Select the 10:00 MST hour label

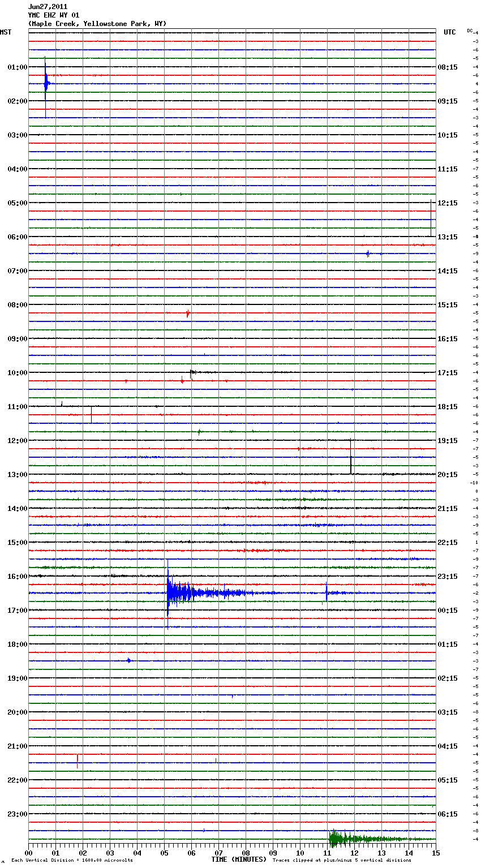18,372
